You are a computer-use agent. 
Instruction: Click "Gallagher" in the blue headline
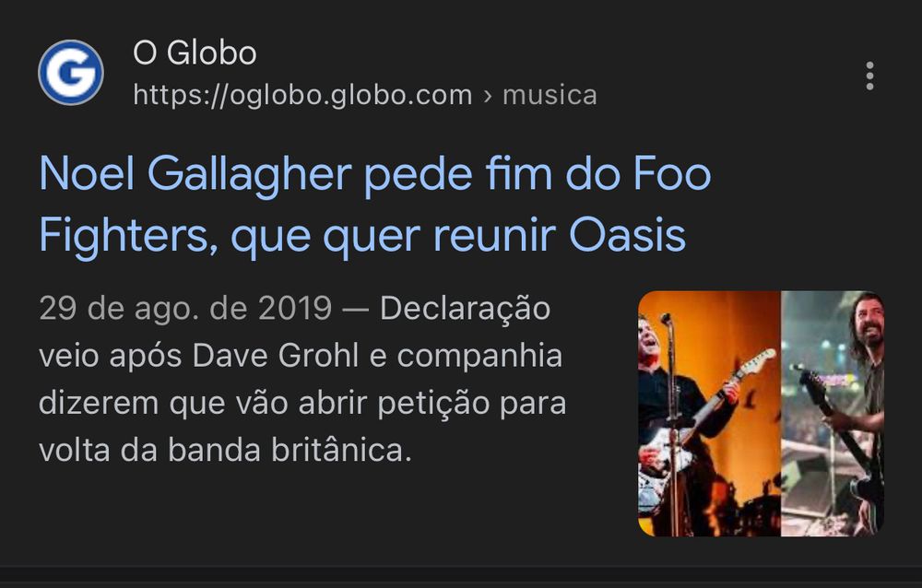249,176
